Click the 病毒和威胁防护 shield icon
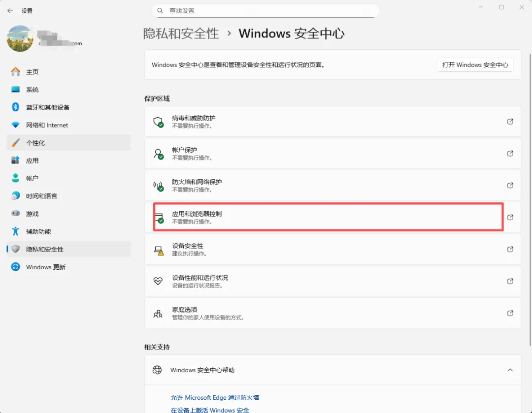The image size is (532, 413). click(x=158, y=122)
